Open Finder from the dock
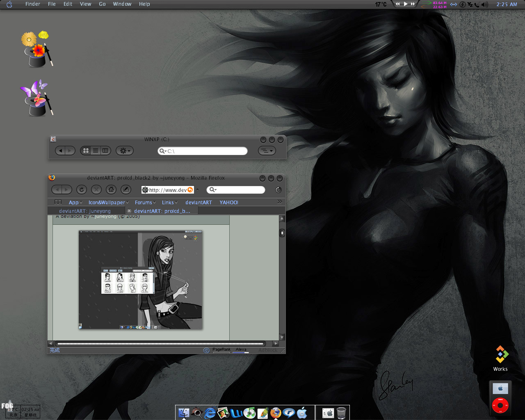 [184, 413]
